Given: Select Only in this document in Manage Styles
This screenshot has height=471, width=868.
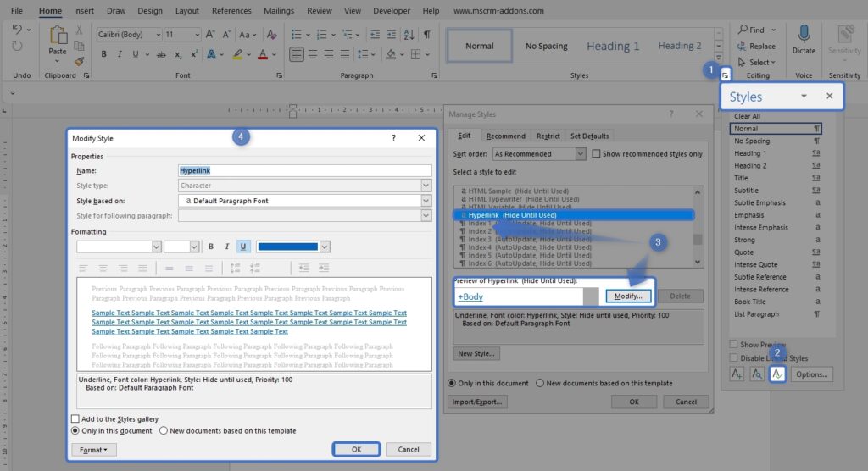Looking at the screenshot, I should 452,383.
